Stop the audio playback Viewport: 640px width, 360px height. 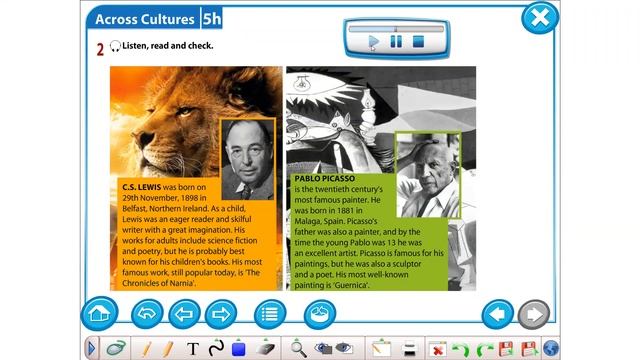pos(418,42)
